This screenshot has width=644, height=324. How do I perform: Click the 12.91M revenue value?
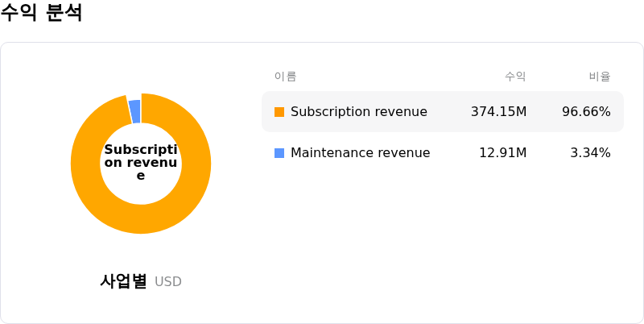[x=503, y=153]
